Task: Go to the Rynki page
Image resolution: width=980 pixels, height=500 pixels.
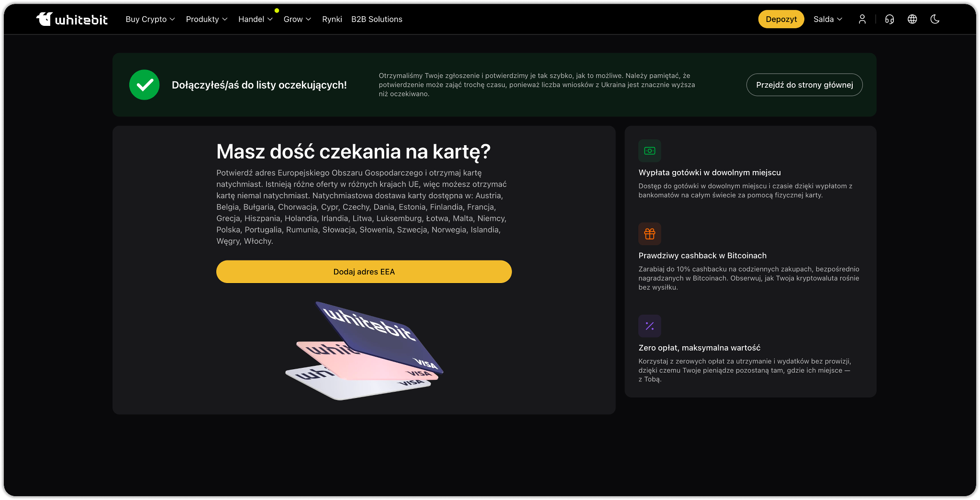Action: (x=332, y=19)
